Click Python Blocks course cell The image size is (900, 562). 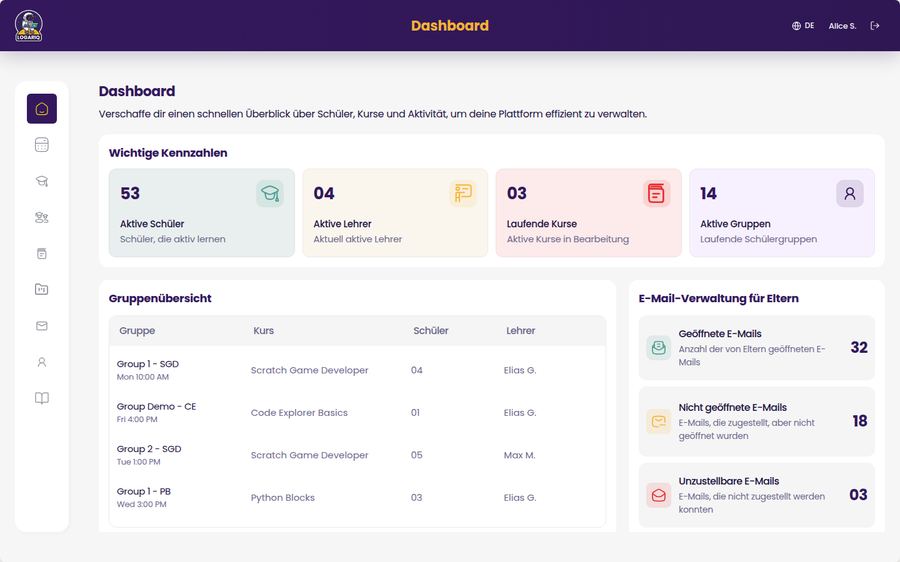pyautogui.click(x=282, y=498)
